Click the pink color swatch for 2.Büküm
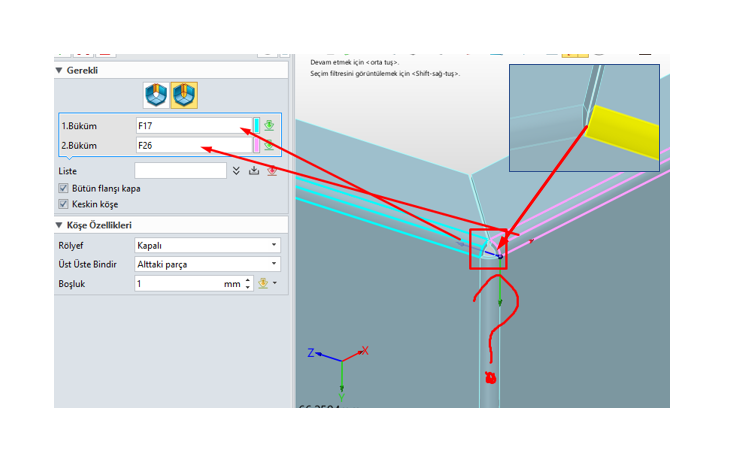The image size is (744, 464). 257,145
